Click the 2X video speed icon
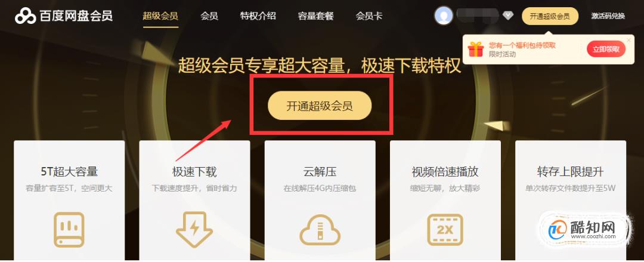The width and height of the screenshot is (644, 262). click(x=445, y=230)
